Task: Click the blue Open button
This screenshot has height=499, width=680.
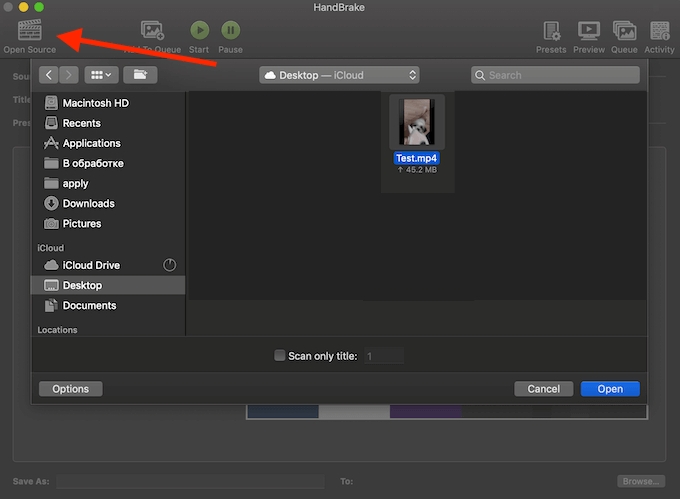Action: coord(610,389)
